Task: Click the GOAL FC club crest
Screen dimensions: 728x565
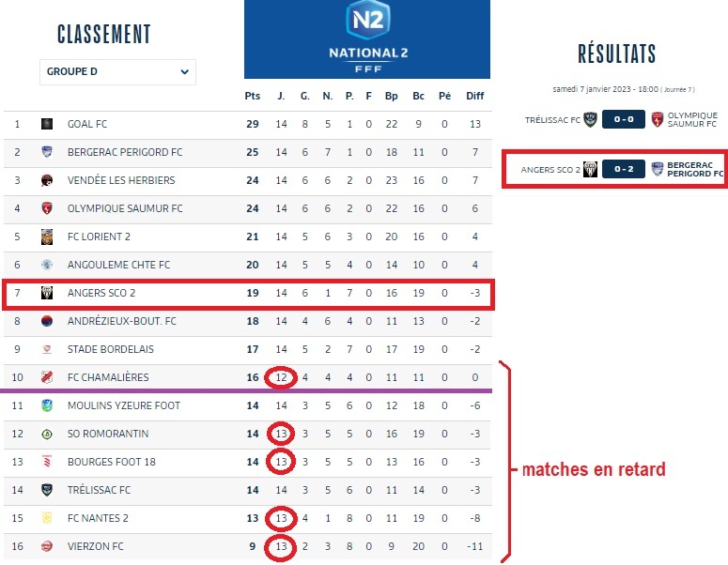Action: pos(47,124)
